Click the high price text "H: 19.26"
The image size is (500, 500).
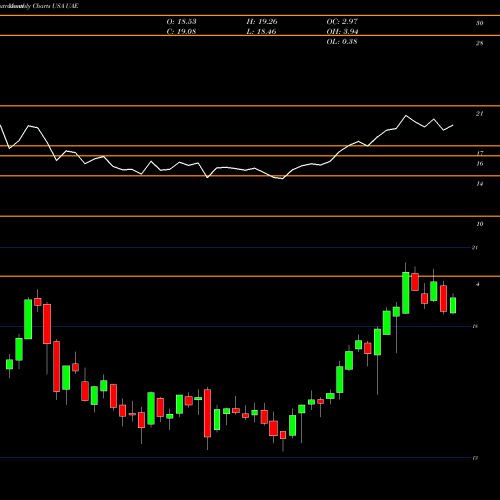(262, 22)
